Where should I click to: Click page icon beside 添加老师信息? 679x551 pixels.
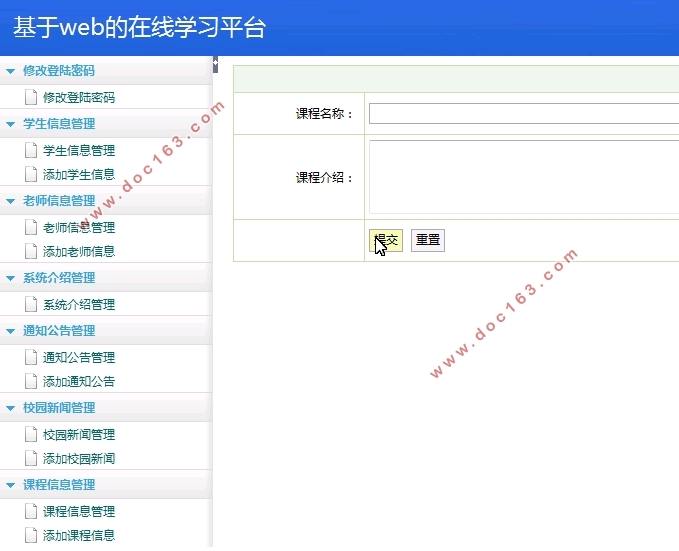coord(31,251)
